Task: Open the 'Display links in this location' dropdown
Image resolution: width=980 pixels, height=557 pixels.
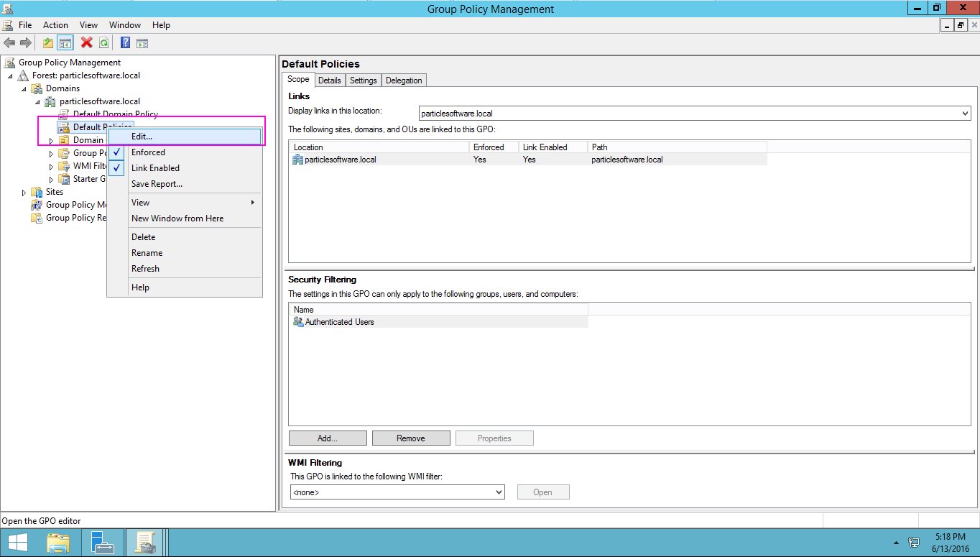Action: point(694,113)
